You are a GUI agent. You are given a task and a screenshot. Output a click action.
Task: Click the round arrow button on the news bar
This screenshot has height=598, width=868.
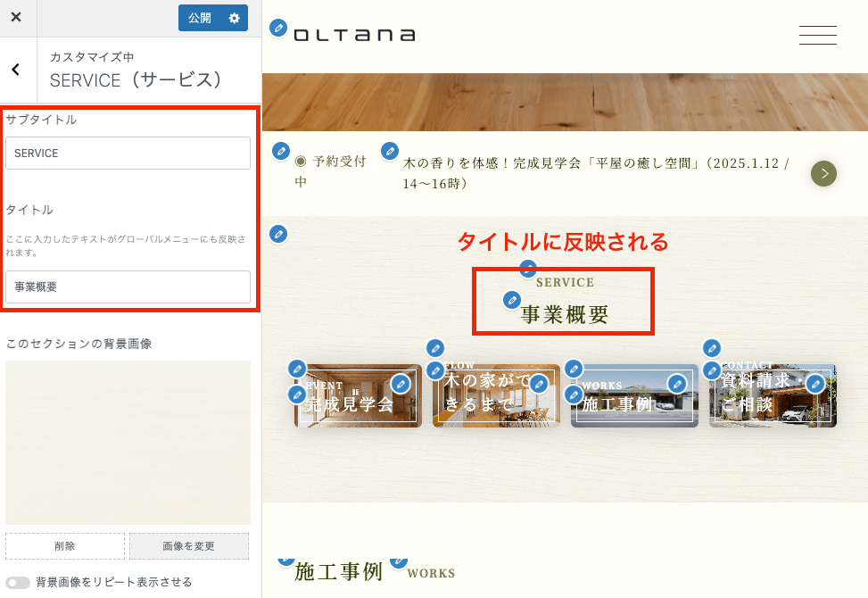tap(823, 173)
